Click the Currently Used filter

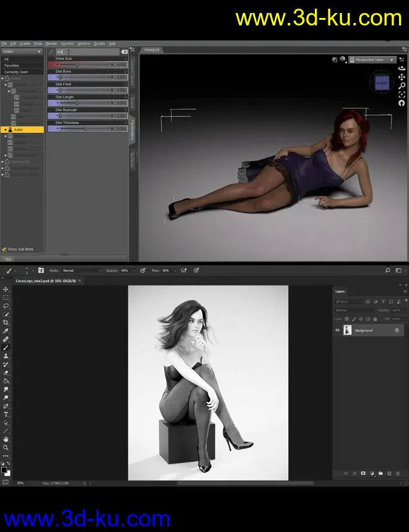coord(15,72)
